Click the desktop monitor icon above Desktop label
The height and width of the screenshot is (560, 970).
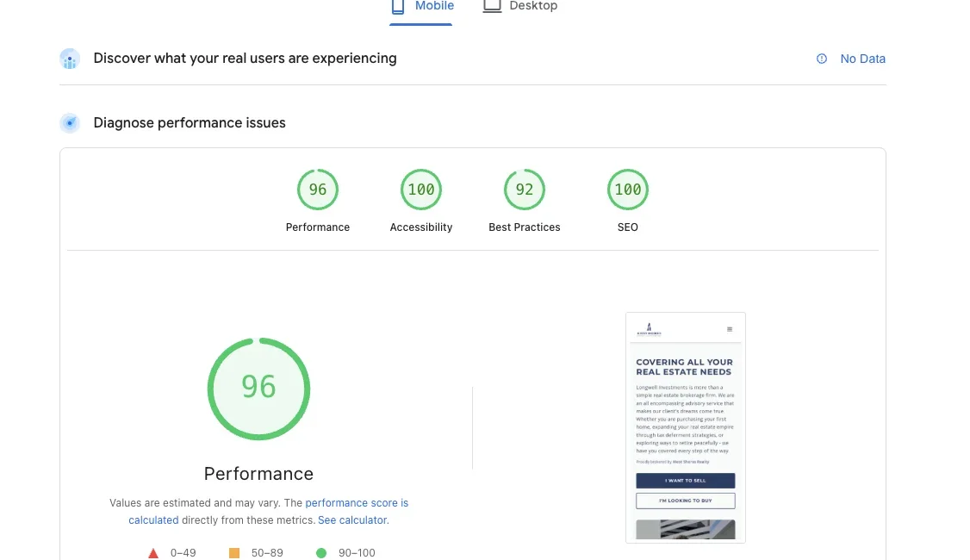coord(492,6)
